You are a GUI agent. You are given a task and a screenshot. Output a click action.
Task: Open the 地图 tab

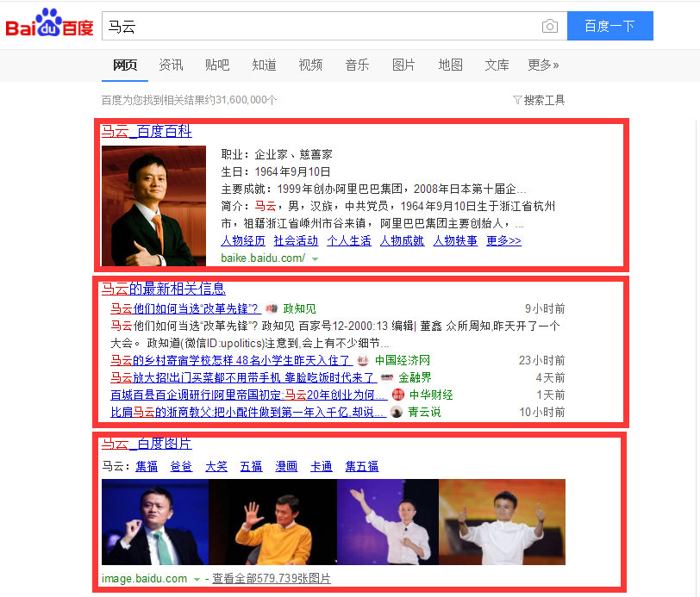pyautogui.click(x=450, y=65)
